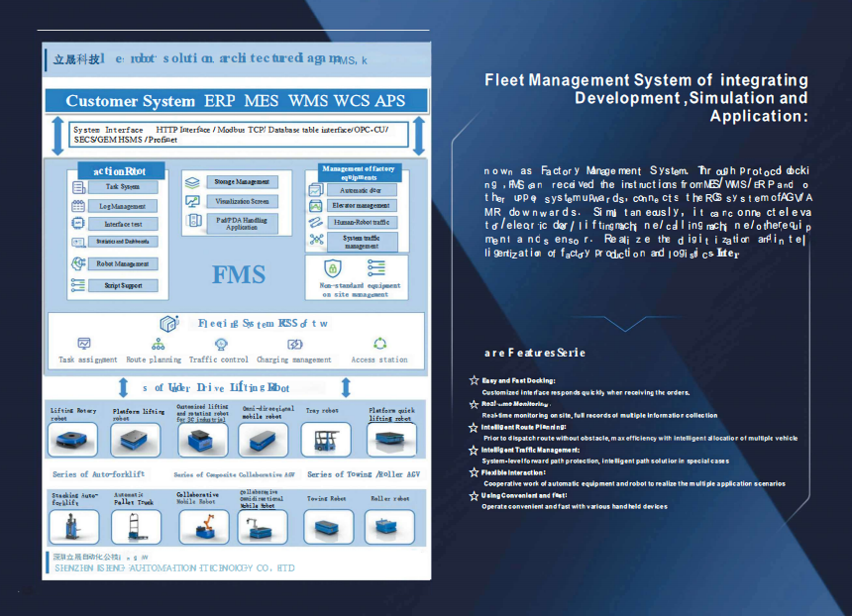Image resolution: width=852 pixels, height=616 pixels.
Task: Click the Customer System header bar
Action: pyautogui.click(x=237, y=100)
